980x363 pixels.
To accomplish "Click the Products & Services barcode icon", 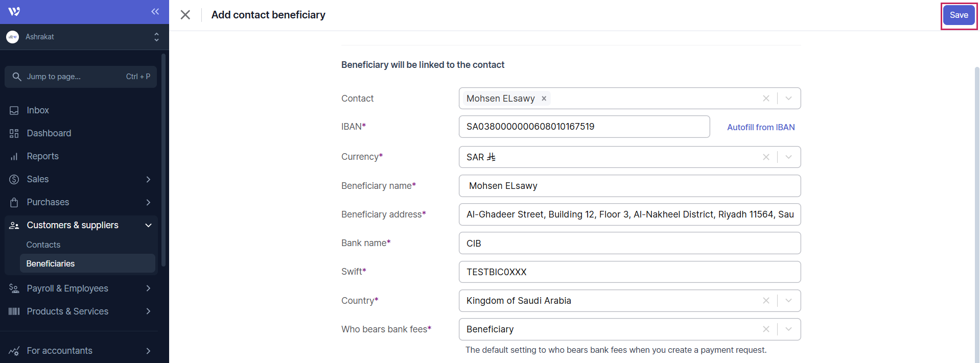I will (14, 311).
